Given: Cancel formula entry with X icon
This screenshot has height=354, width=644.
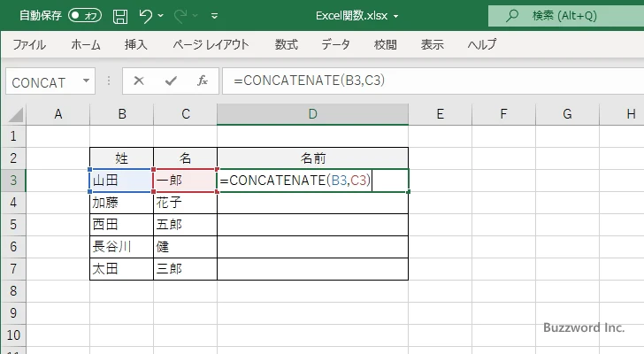Looking at the screenshot, I should pos(139,81).
